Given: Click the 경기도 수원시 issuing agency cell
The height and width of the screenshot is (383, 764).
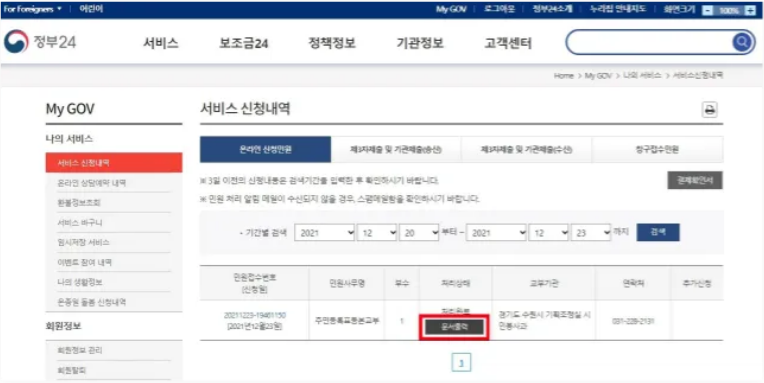Looking at the screenshot, I should pyautogui.click(x=544, y=320).
